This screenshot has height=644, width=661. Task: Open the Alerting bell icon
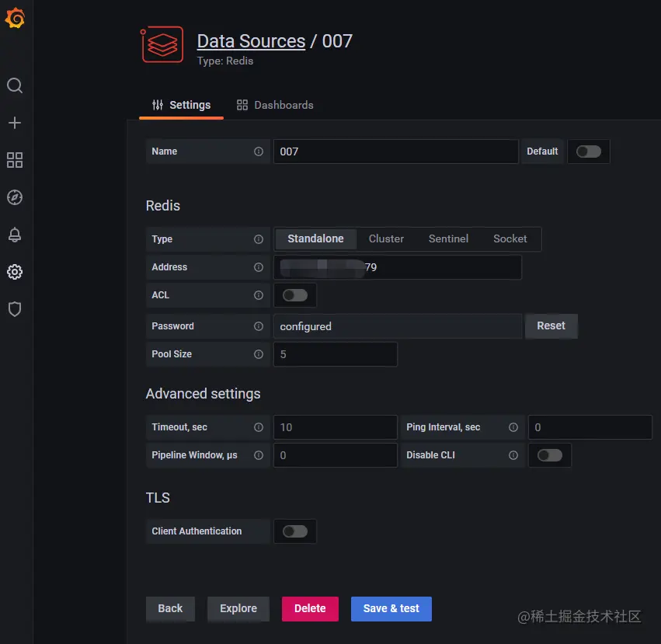point(15,235)
